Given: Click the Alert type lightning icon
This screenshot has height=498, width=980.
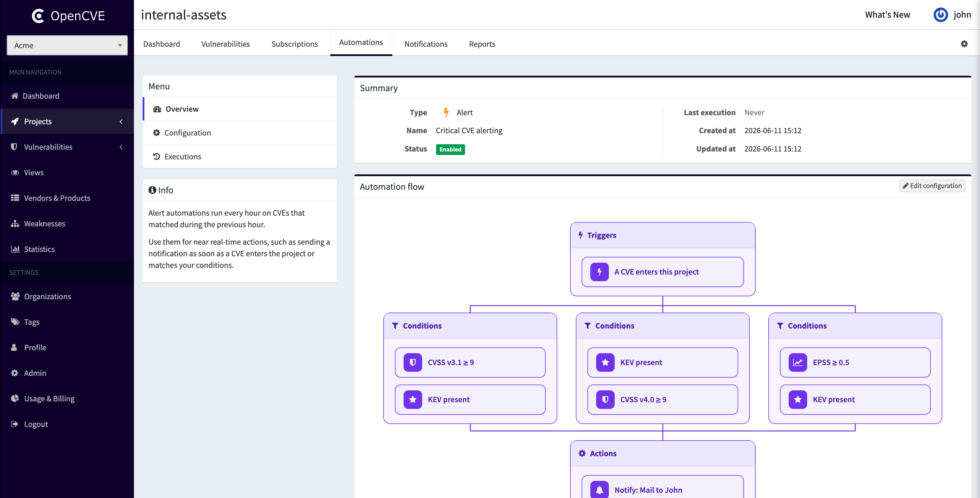Looking at the screenshot, I should (446, 112).
